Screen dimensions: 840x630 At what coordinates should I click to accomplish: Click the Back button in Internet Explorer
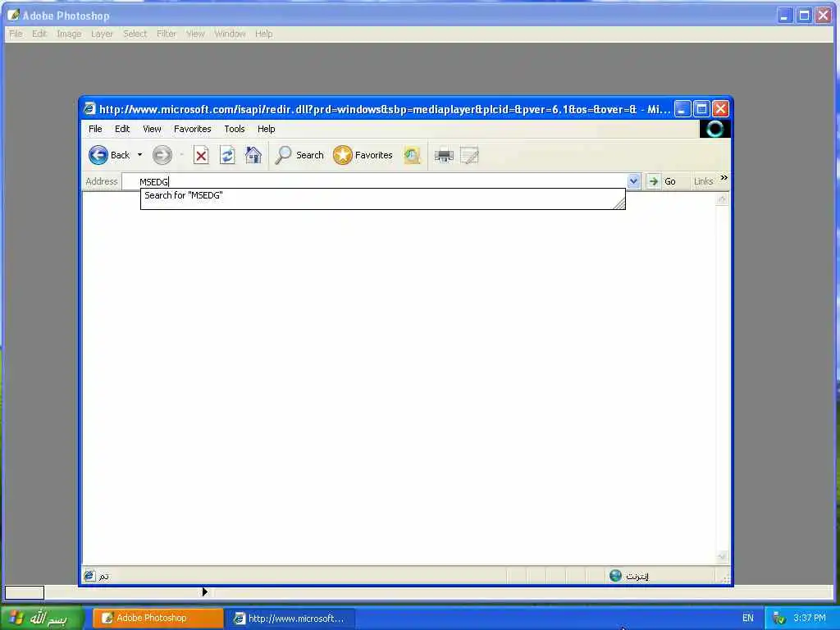coord(109,155)
